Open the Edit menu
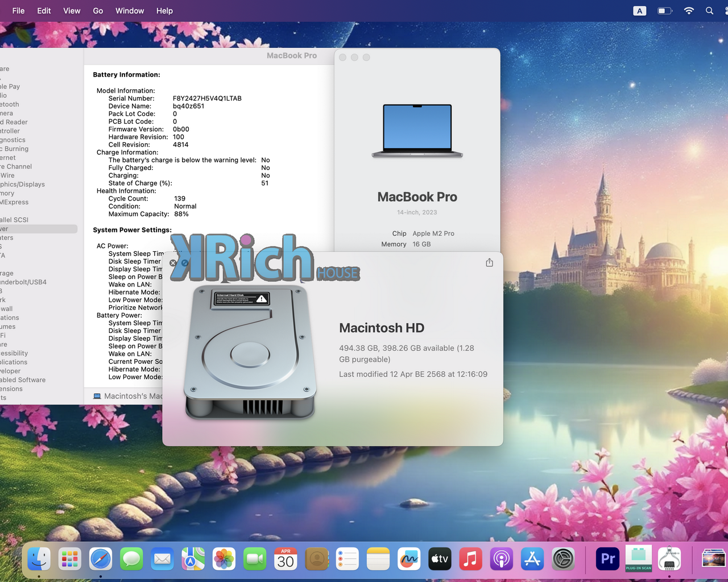 (x=44, y=11)
